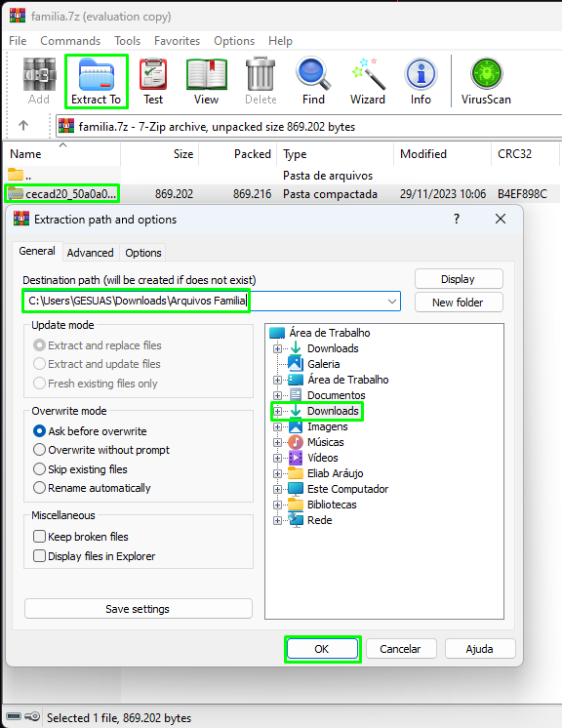This screenshot has height=728, width=562.
Task: Open the Commands menu
Action: 70,41
